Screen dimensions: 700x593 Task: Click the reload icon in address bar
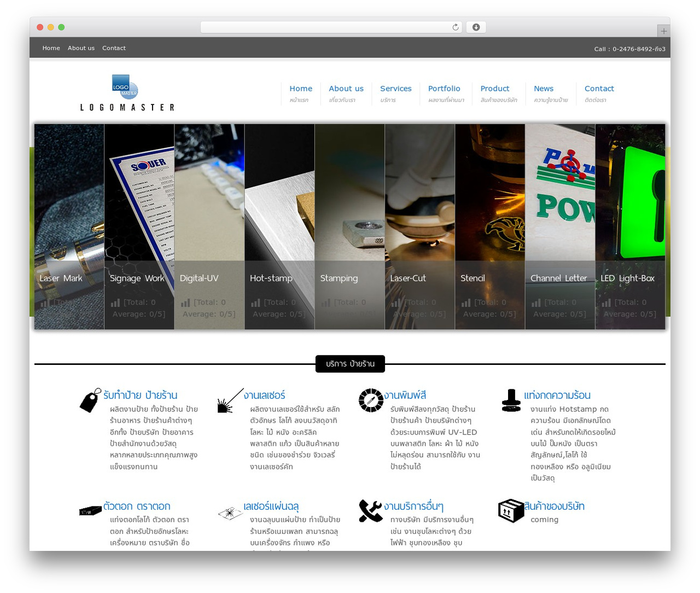pos(456,27)
